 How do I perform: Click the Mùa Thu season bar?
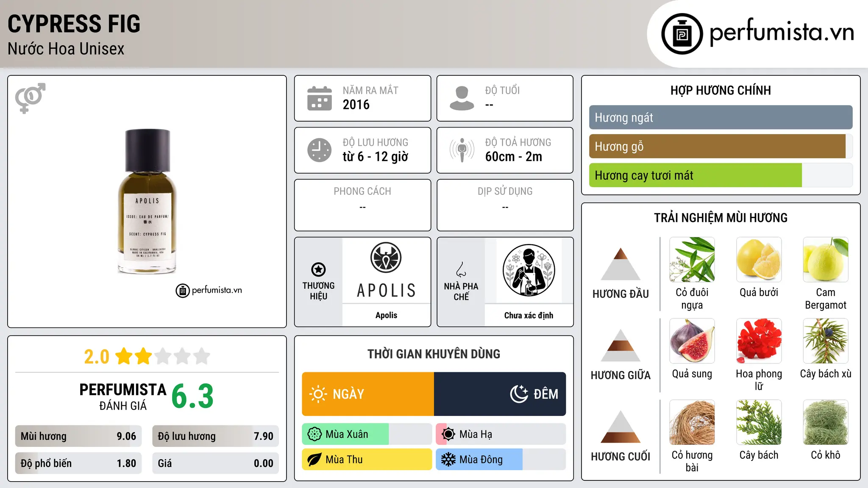[x=367, y=460]
